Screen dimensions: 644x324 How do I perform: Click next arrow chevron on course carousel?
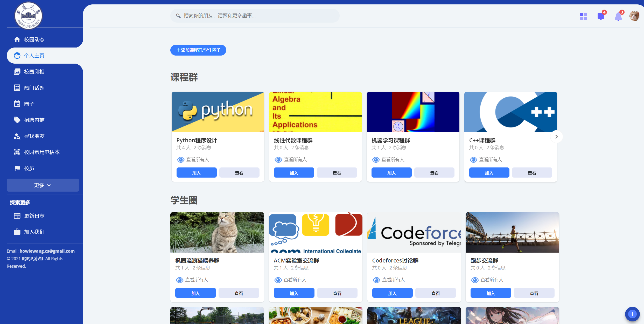click(556, 137)
